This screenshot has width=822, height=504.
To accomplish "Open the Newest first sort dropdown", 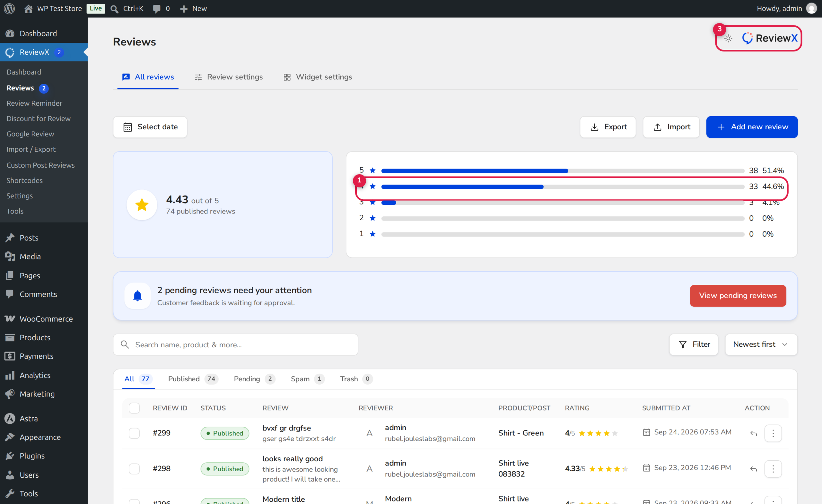I will [761, 344].
